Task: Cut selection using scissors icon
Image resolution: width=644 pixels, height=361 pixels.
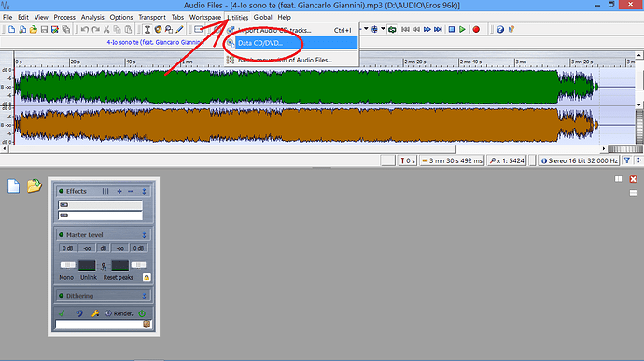Action: click(106, 30)
